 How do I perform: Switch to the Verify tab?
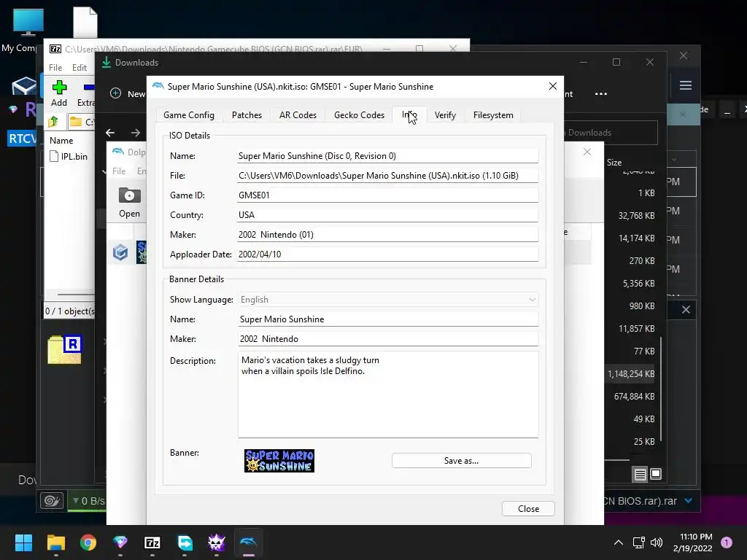pos(445,114)
